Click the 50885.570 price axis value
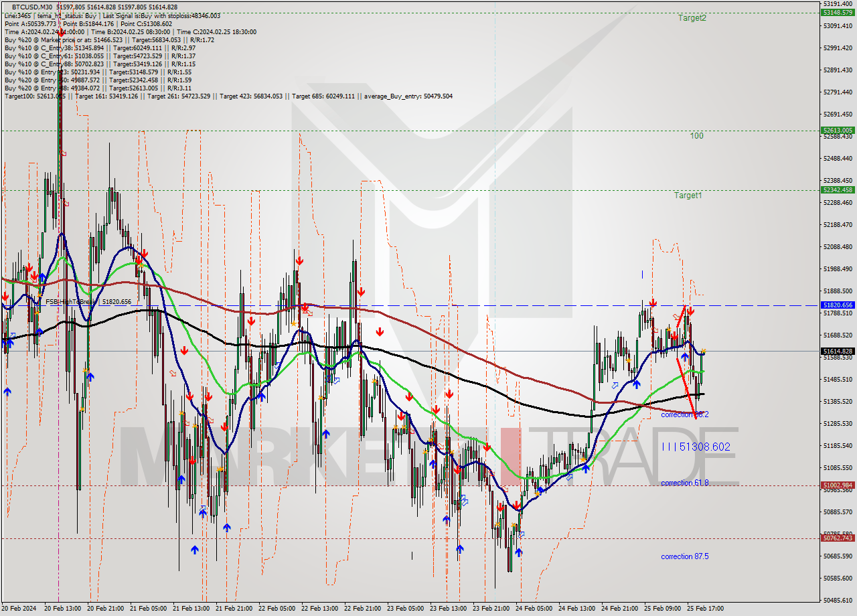Viewport: 857px width, 616px height. pyautogui.click(x=839, y=512)
